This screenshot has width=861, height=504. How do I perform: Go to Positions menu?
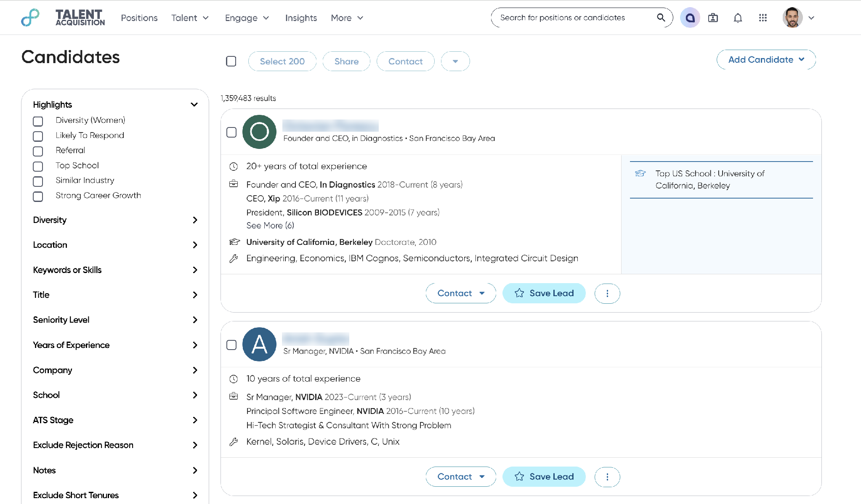click(x=139, y=18)
